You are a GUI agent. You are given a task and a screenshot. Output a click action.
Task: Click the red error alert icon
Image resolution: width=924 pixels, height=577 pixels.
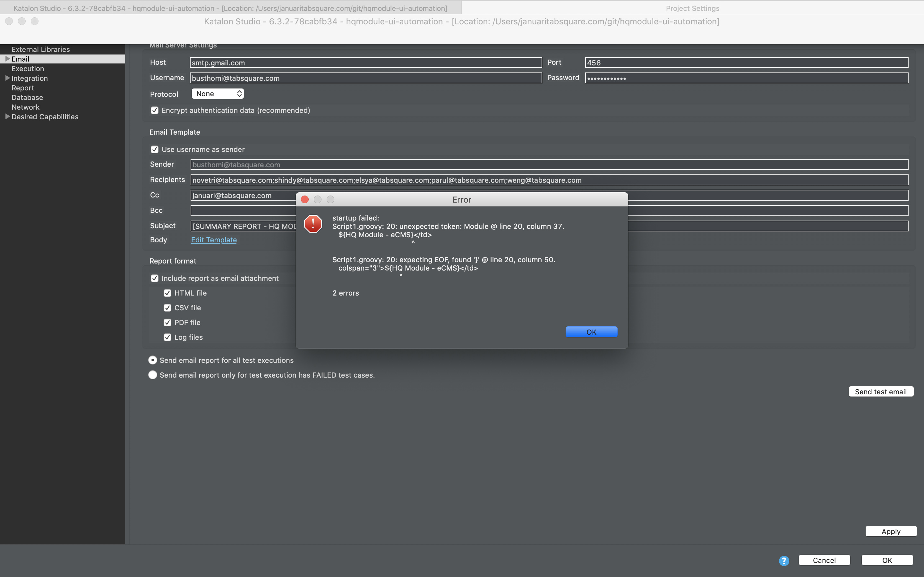point(313,224)
